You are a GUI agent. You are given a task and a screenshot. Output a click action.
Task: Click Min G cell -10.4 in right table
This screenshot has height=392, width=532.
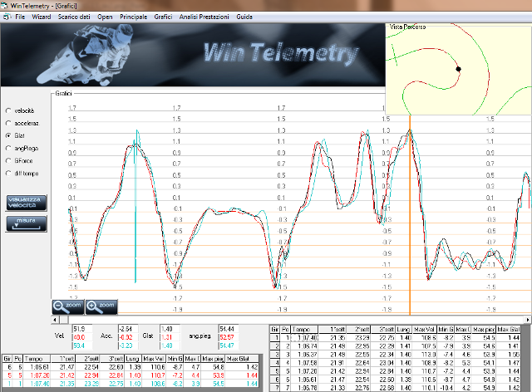coord(446,388)
